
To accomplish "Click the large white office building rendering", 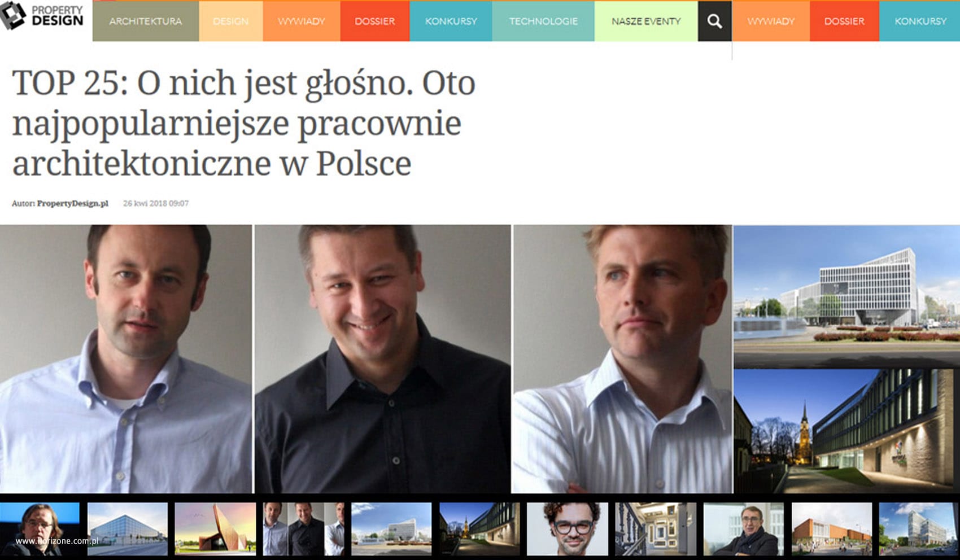I will click(x=846, y=296).
